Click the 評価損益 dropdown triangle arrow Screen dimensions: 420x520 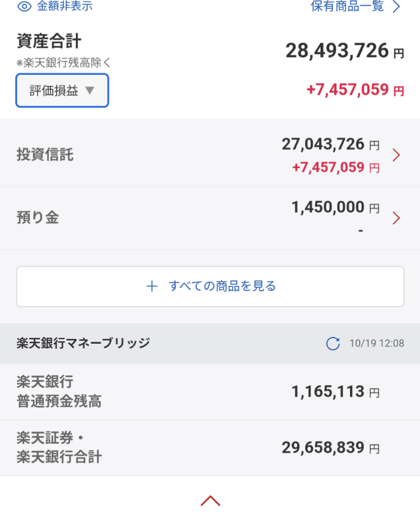point(89,91)
